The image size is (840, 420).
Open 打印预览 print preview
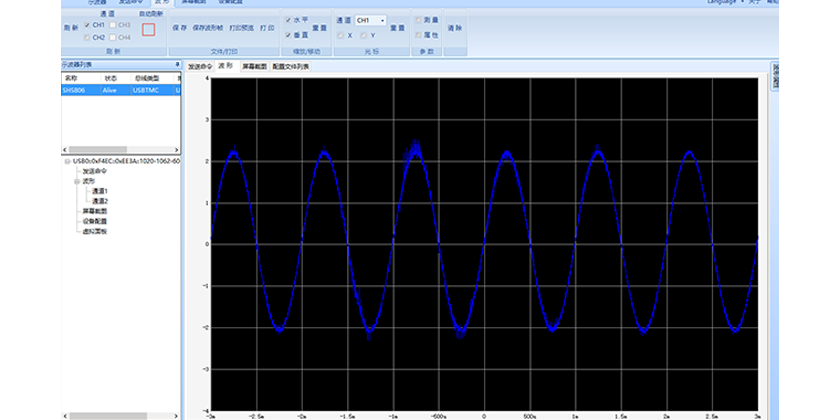(x=241, y=28)
